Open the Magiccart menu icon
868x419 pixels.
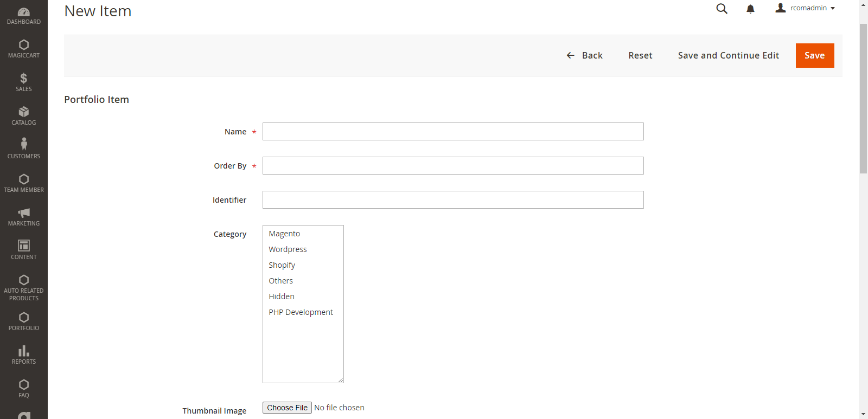coord(24,44)
